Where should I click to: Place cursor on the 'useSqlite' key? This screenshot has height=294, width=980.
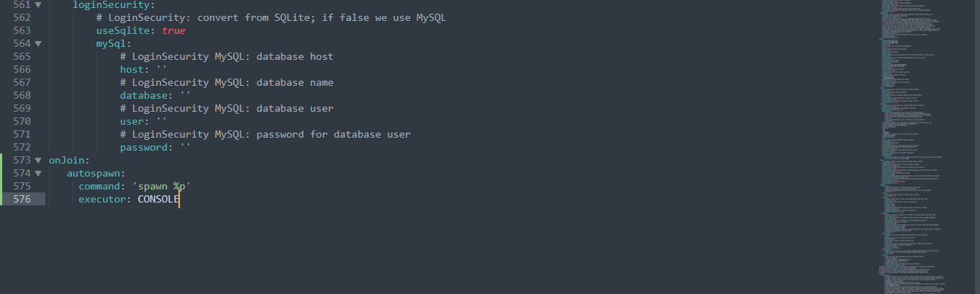(x=123, y=31)
